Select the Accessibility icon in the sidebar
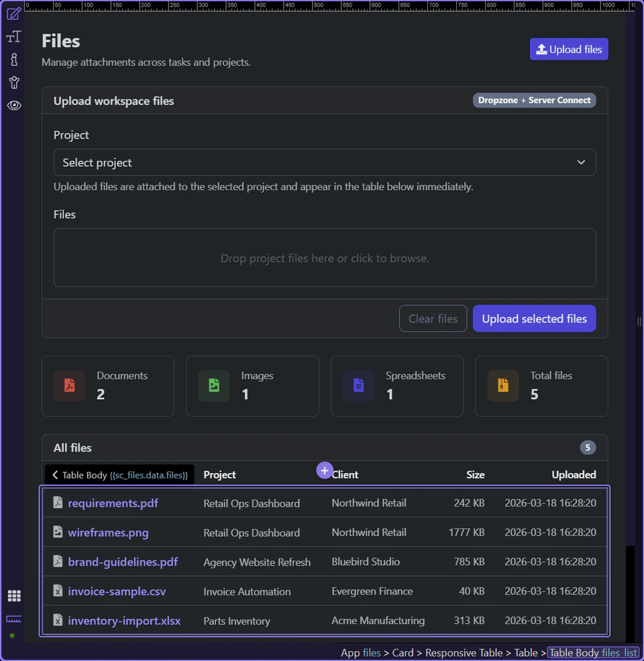Viewport: 644px width, 661px height. [x=14, y=82]
